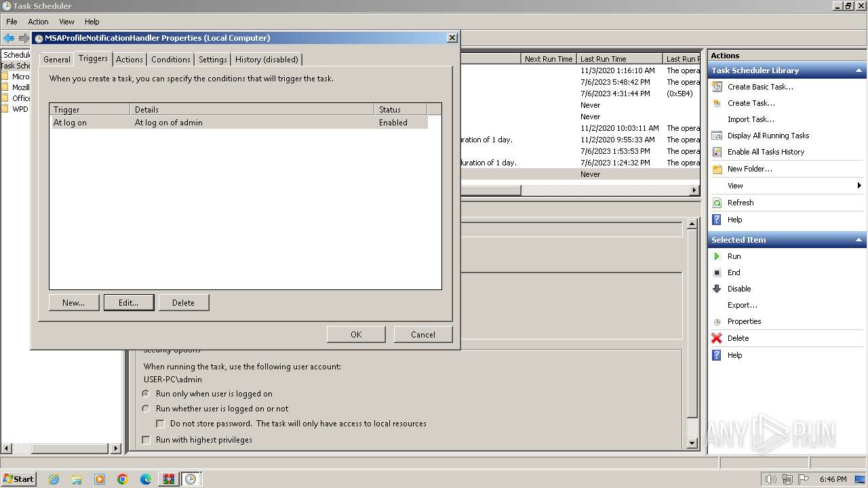Click Import Task... in Actions pane
This screenshot has height=488, width=868.
751,119
